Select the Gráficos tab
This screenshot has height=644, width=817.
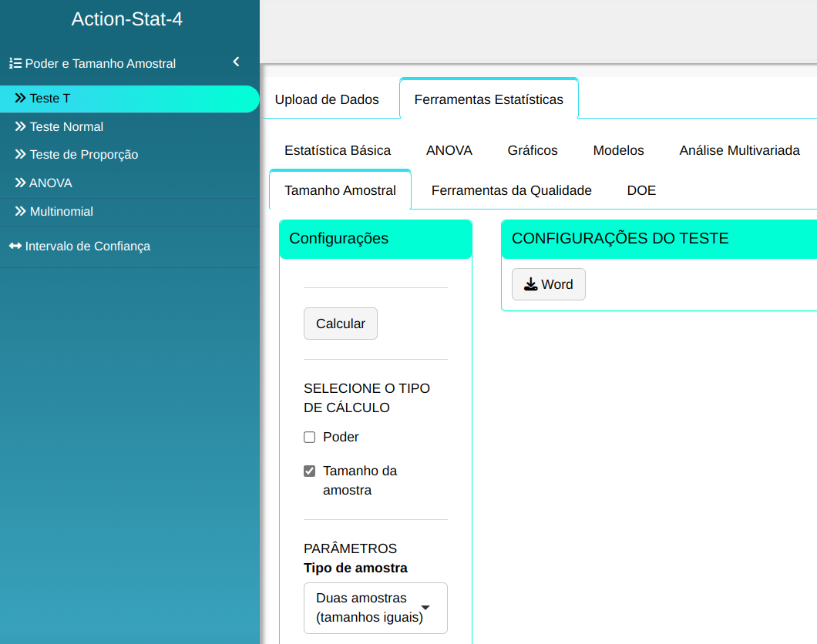tap(533, 150)
